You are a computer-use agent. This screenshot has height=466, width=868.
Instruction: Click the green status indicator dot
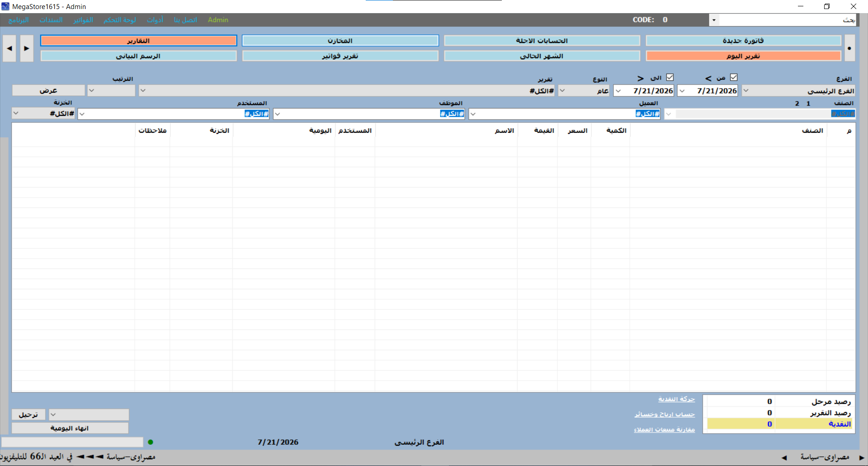point(151,442)
